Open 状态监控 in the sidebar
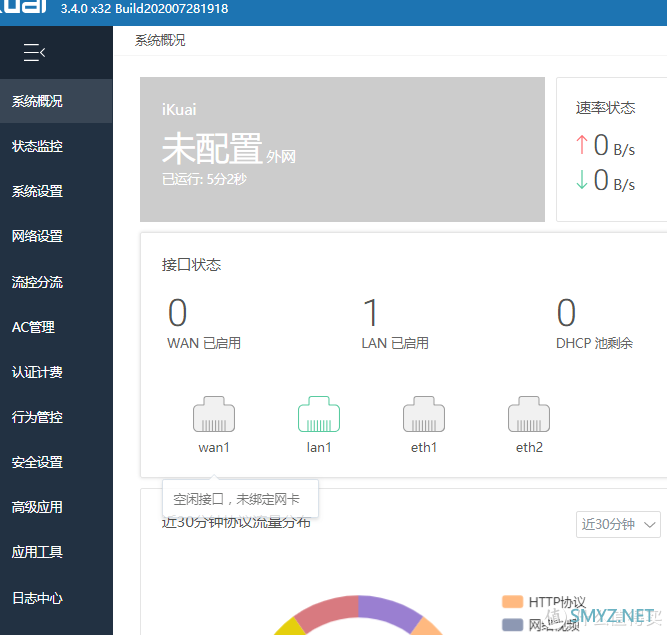This screenshot has width=667, height=635. 56,146
